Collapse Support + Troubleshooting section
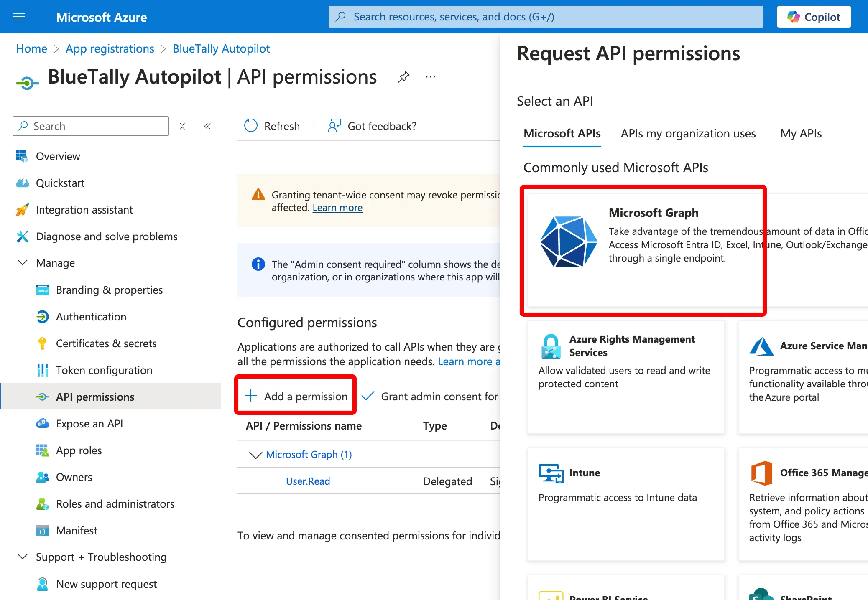868x600 pixels. (23, 557)
